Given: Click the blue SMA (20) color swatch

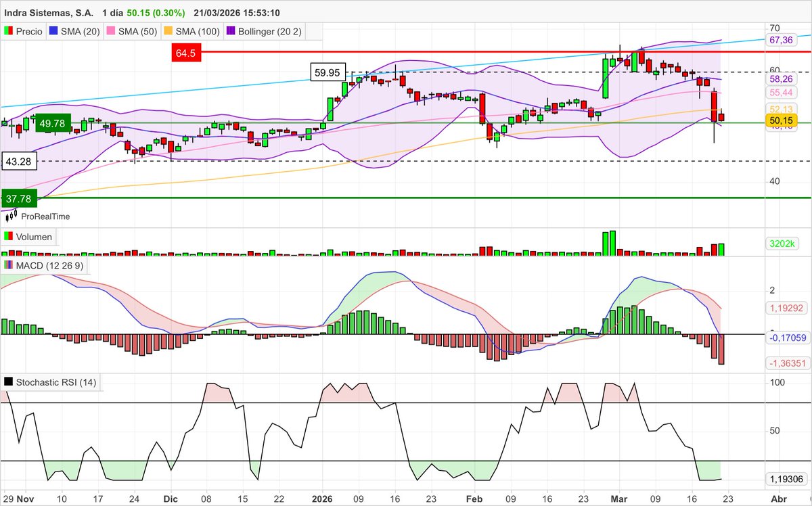Looking at the screenshot, I should click(53, 31).
